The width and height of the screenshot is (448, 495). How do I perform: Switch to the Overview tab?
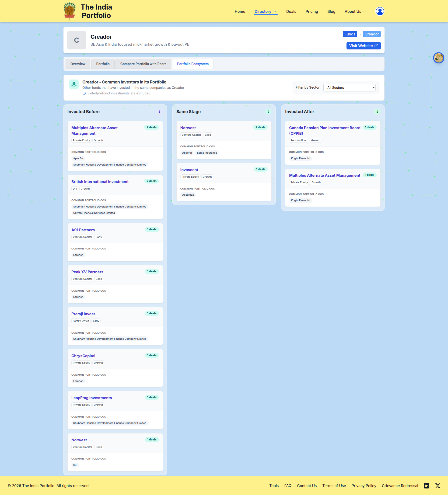click(78, 64)
